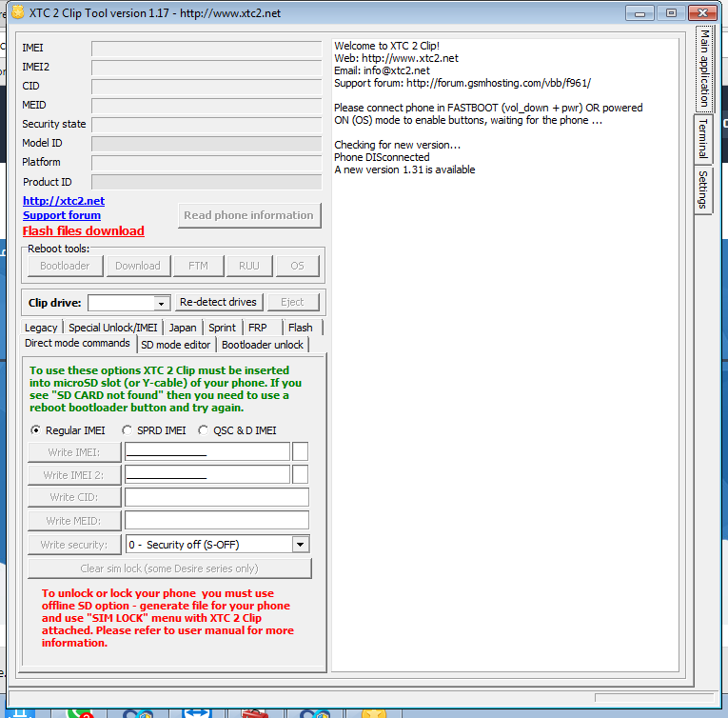728x718 pixels.
Task: Click the Write IMEI 2 number input box
Action: 207,474
